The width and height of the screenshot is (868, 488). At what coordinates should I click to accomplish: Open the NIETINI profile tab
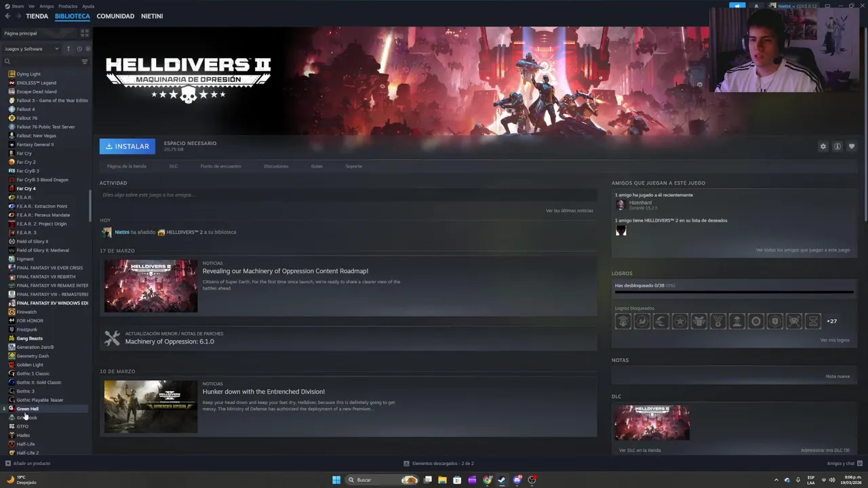(152, 16)
